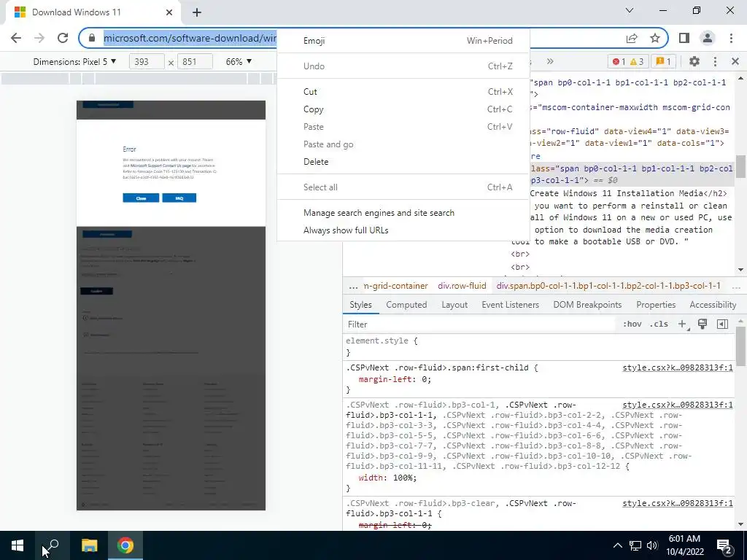This screenshot has height=560, width=747.
Task: Choose Emoji in the context menu
Action: point(403,41)
